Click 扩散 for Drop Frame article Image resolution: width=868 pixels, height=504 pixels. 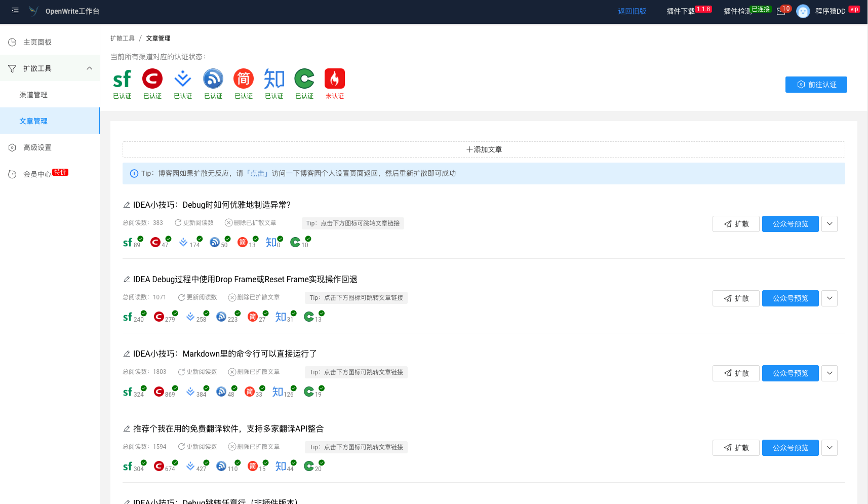(736, 298)
